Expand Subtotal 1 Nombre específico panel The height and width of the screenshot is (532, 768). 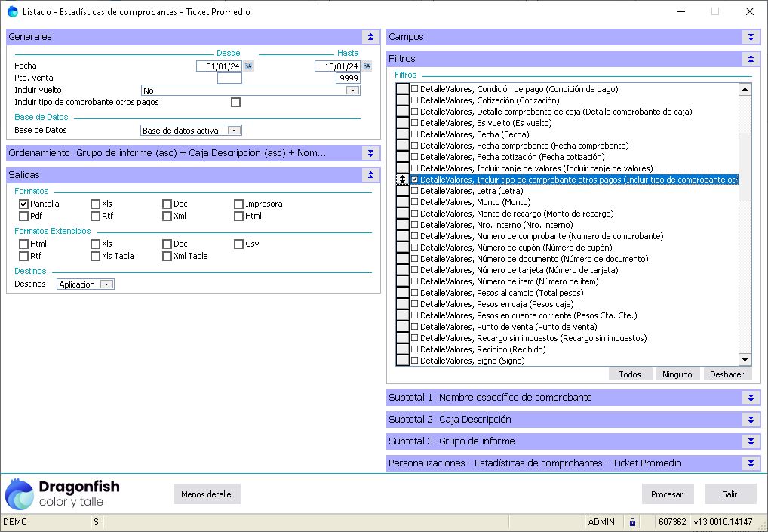tap(751, 398)
